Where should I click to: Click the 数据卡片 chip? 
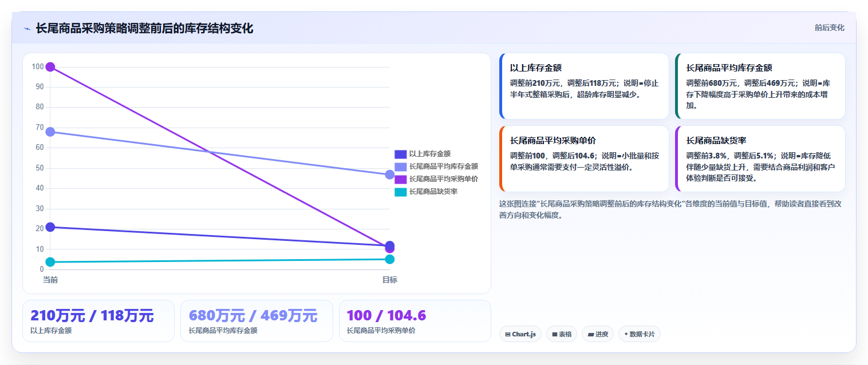pos(640,334)
